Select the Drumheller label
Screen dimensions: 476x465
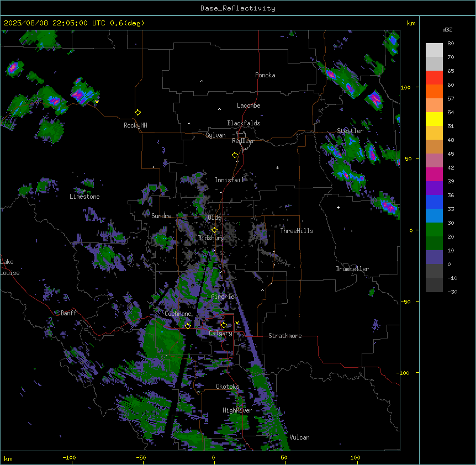pyautogui.click(x=352, y=269)
